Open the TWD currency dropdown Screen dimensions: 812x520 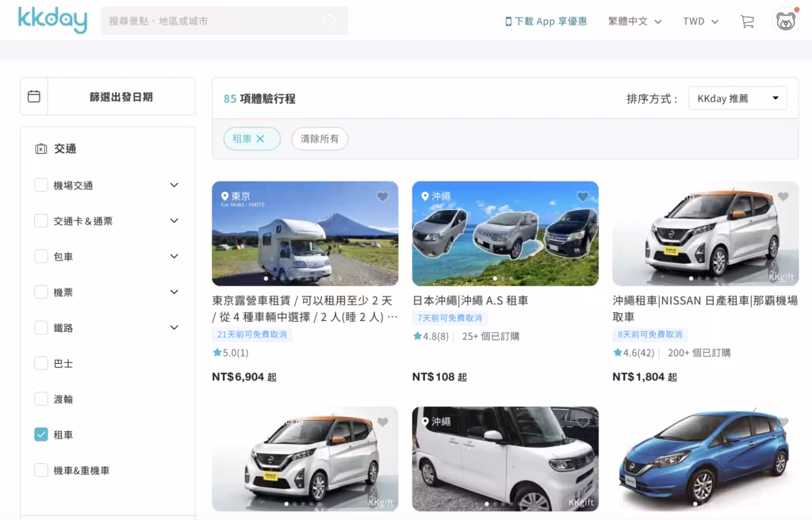tap(701, 21)
